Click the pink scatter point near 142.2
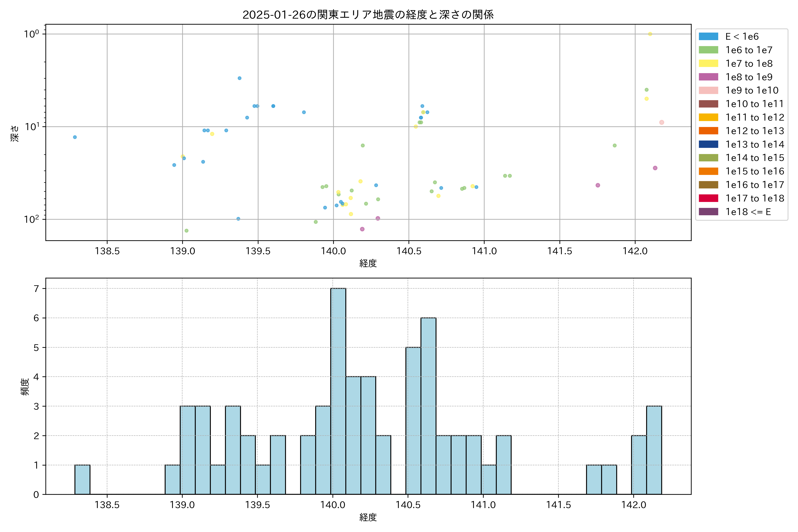The image size is (798, 532). point(662,122)
